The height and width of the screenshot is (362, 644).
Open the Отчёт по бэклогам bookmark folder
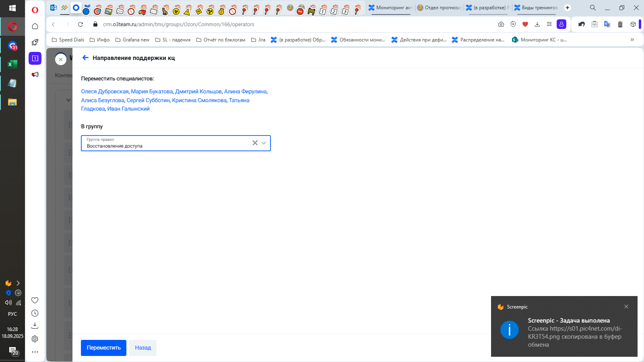point(221,40)
